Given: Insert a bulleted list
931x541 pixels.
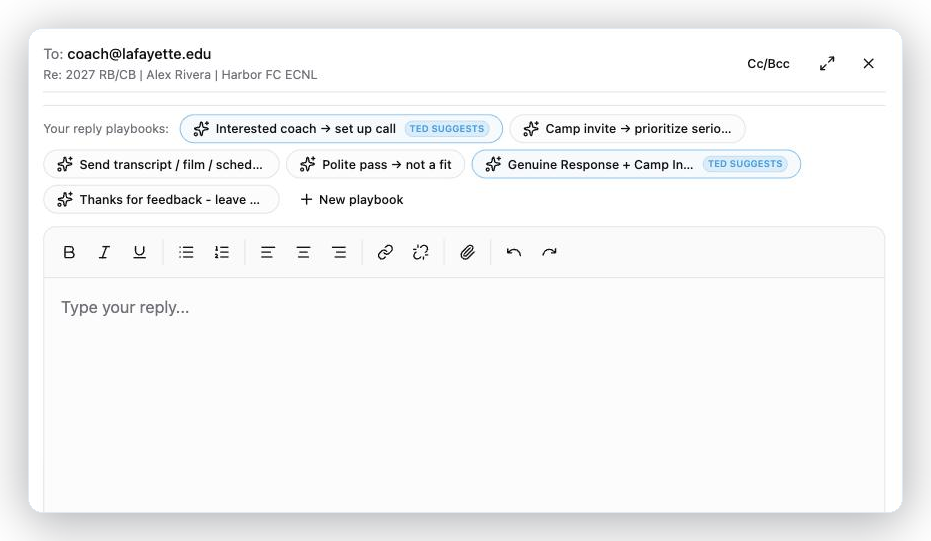Looking at the screenshot, I should (x=186, y=252).
